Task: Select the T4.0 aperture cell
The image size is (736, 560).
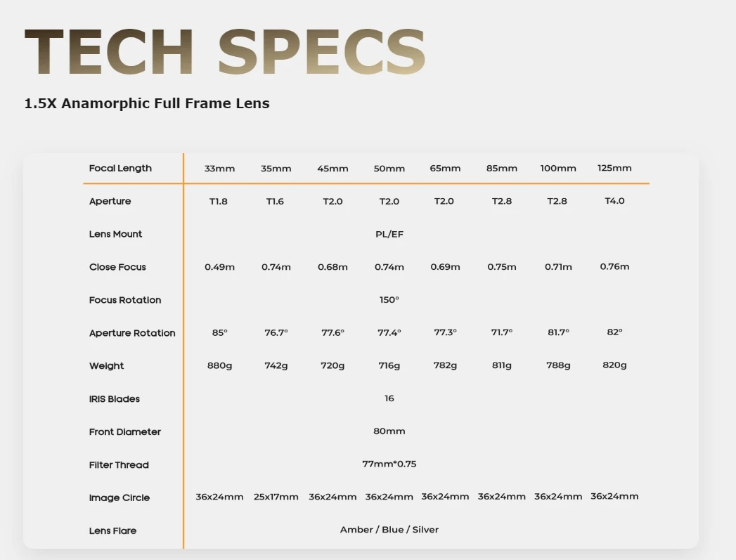Action: click(x=614, y=201)
